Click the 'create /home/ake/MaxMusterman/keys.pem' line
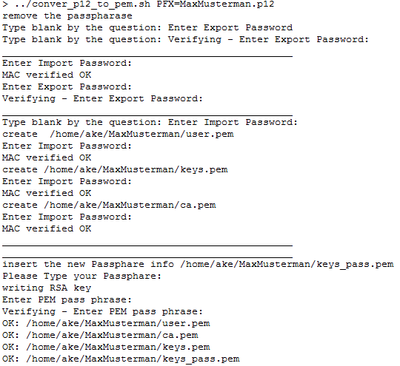Image resolution: width=400 pixels, height=366 pixels. pos(115,169)
